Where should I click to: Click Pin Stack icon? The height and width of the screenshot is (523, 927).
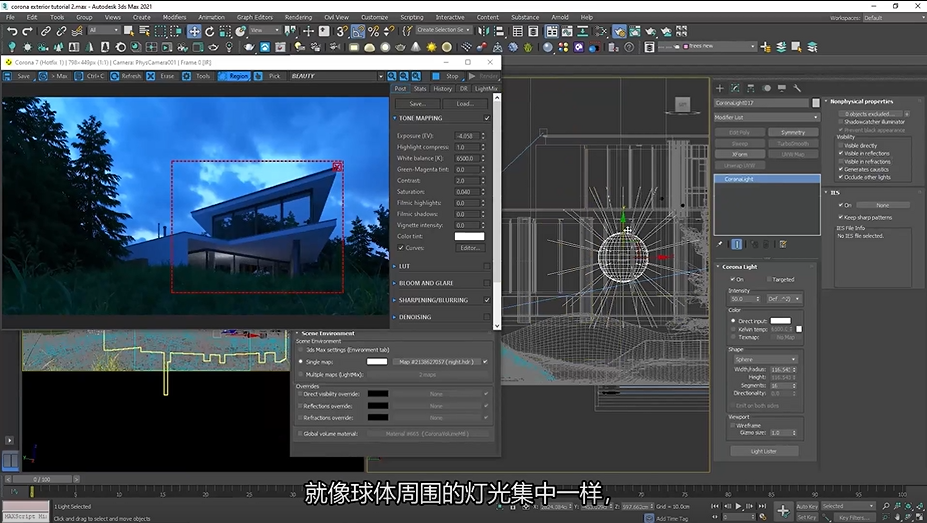tap(719, 244)
